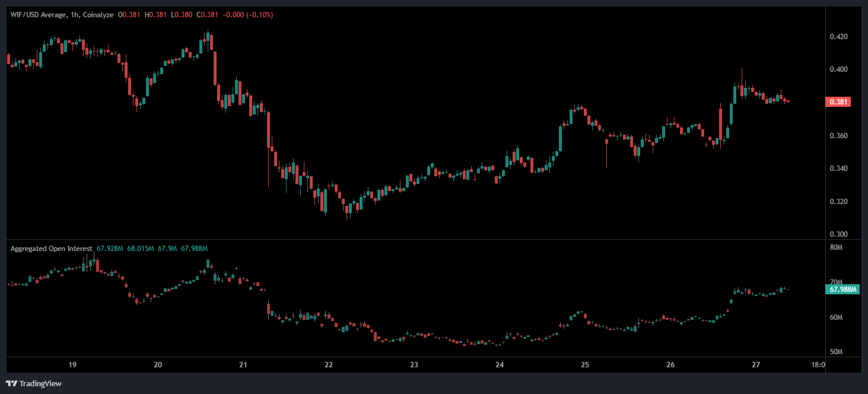Click the 50M open interest axis label
This screenshot has height=394, width=868.
[836, 352]
